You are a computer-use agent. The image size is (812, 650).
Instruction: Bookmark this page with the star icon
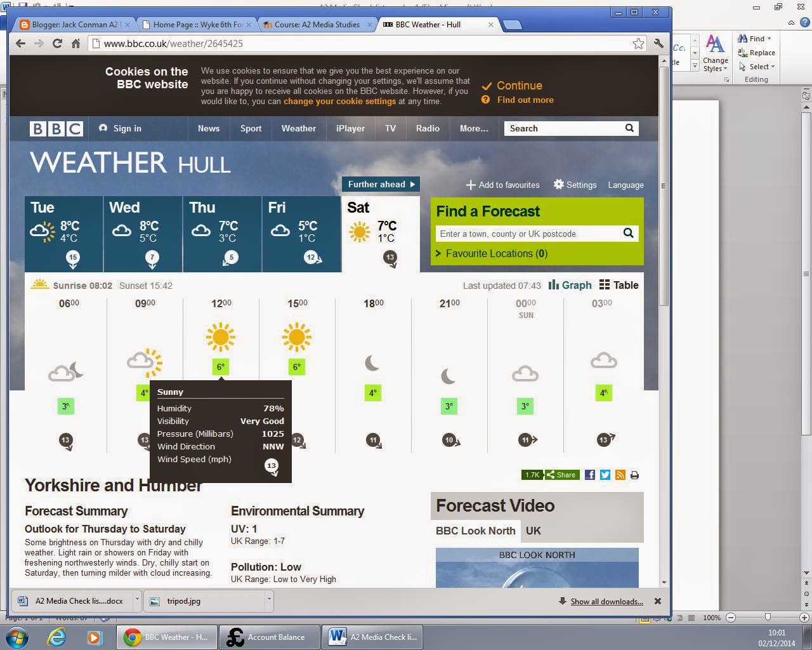pyautogui.click(x=638, y=43)
